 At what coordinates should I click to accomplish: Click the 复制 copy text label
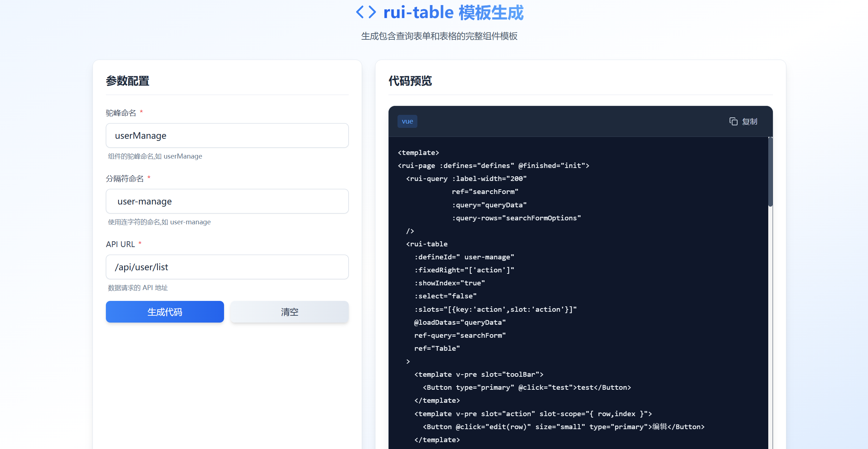pos(749,121)
